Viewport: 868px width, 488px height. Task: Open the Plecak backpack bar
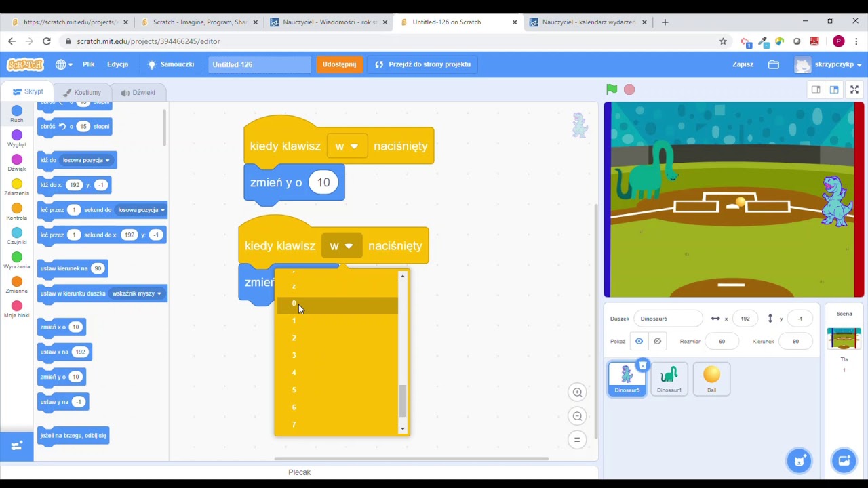pos(299,472)
